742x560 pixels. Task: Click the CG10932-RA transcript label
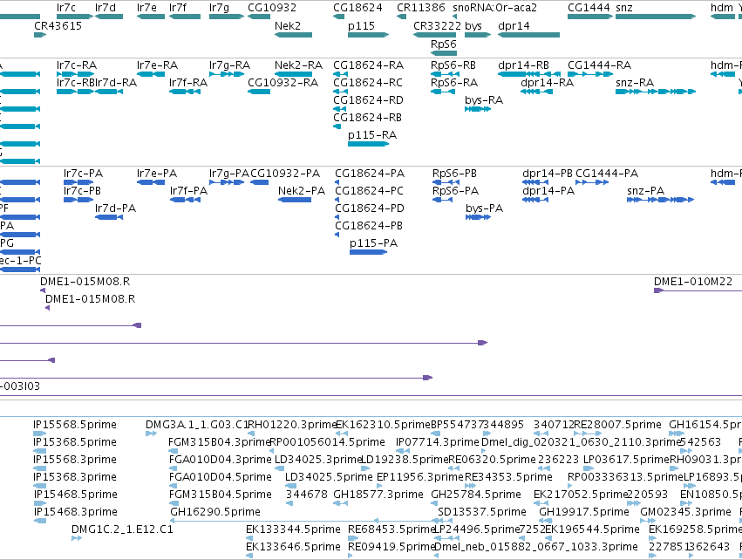coord(283,82)
